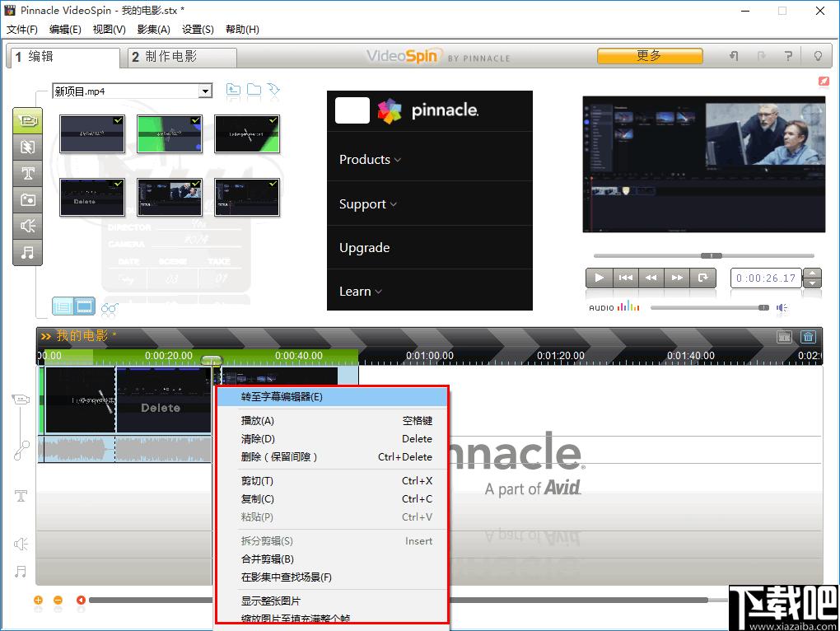This screenshot has height=631, width=840.
Task: Click the glasses scene detection icon
Action: click(110, 308)
